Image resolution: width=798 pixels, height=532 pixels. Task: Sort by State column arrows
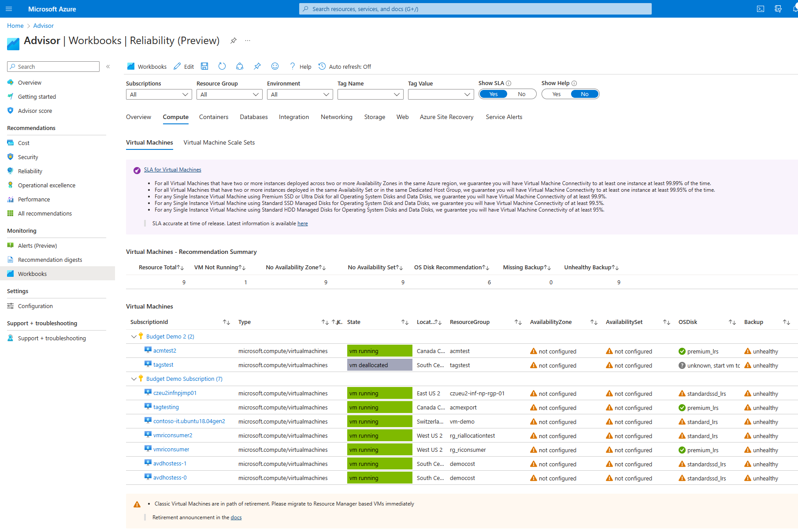pyautogui.click(x=405, y=322)
